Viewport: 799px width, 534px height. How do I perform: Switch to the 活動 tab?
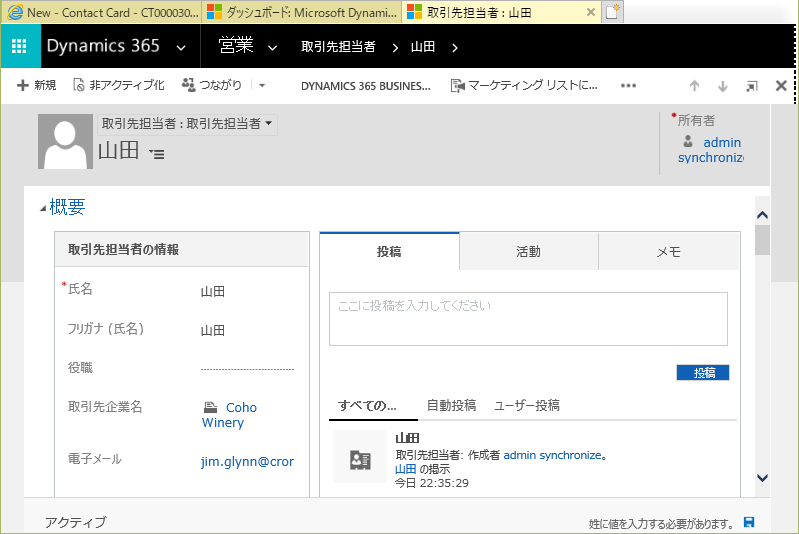(x=528, y=251)
